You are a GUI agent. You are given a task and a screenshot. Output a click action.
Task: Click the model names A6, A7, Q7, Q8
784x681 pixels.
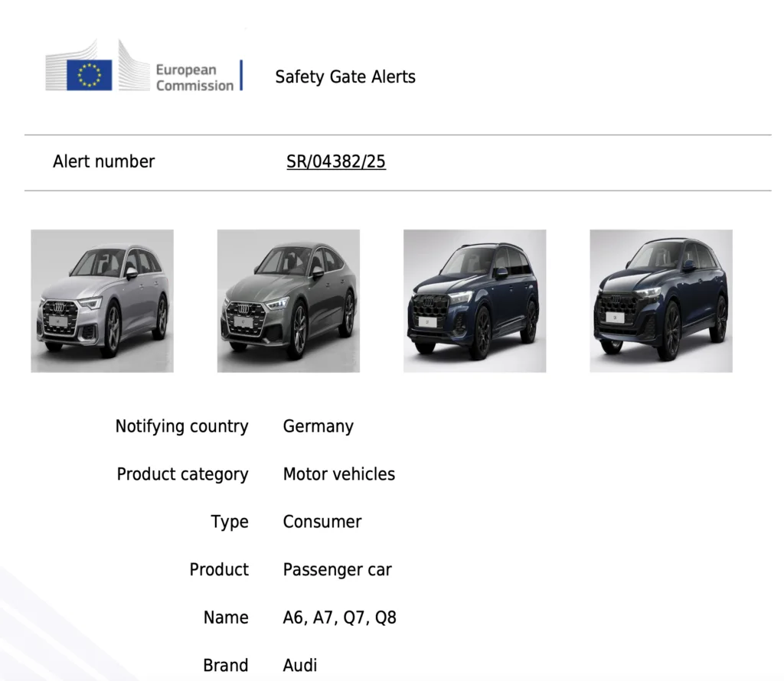(339, 617)
